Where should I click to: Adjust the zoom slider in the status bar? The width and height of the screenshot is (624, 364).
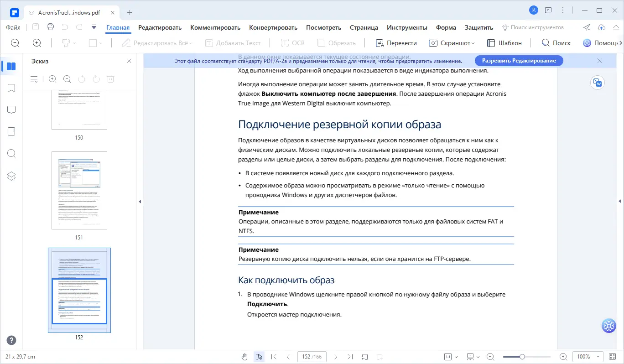click(521, 356)
